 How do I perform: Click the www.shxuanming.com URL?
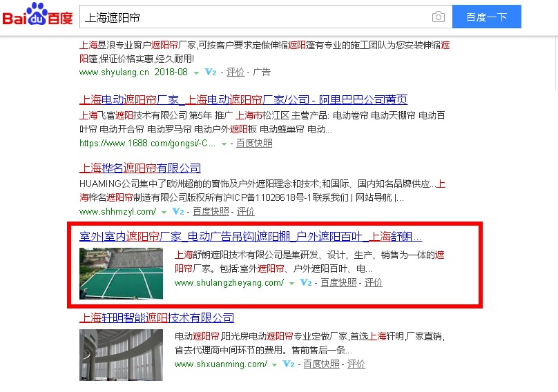[220, 364]
